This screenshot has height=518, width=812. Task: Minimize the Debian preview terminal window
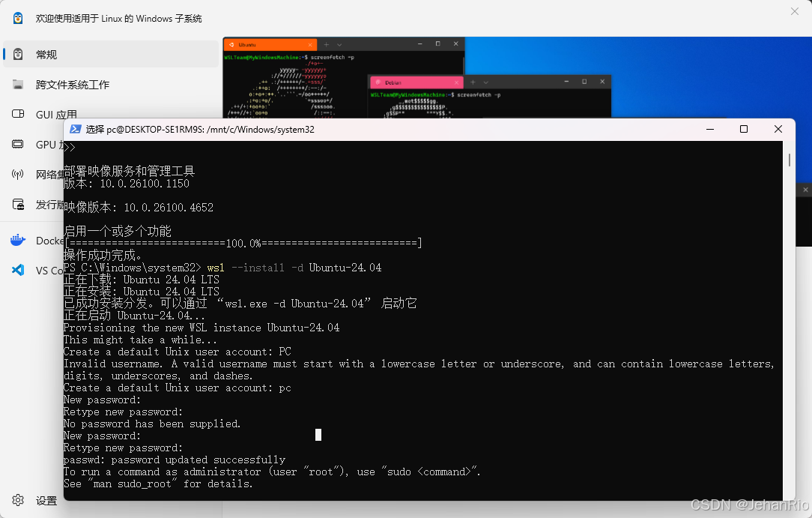(566, 82)
